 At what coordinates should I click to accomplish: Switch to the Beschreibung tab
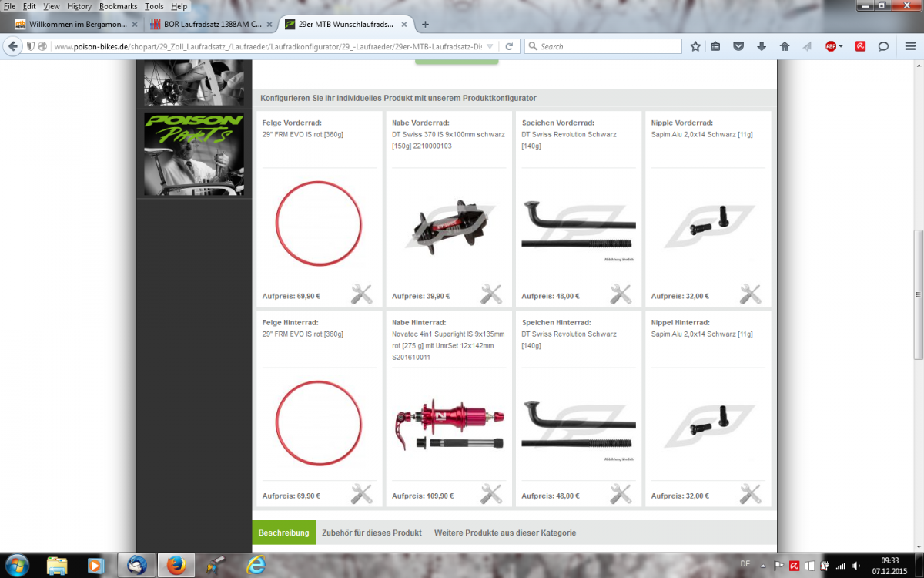click(x=283, y=533)
